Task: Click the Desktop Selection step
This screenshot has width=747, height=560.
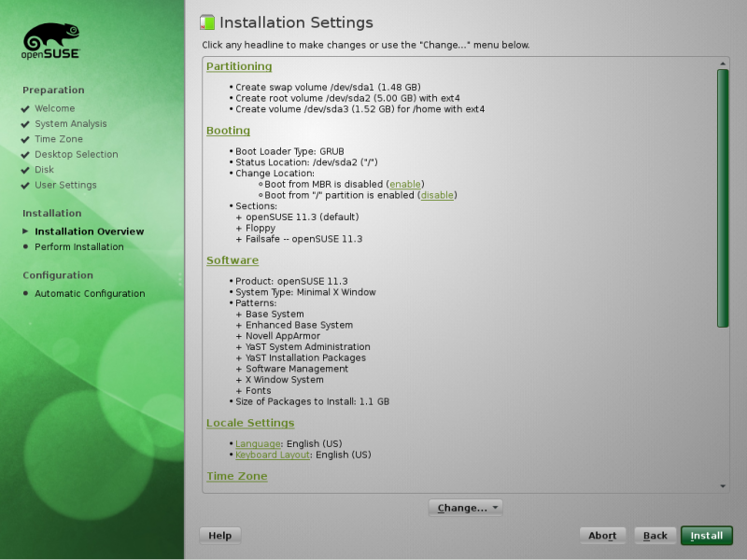Action: tap(77, 154)
